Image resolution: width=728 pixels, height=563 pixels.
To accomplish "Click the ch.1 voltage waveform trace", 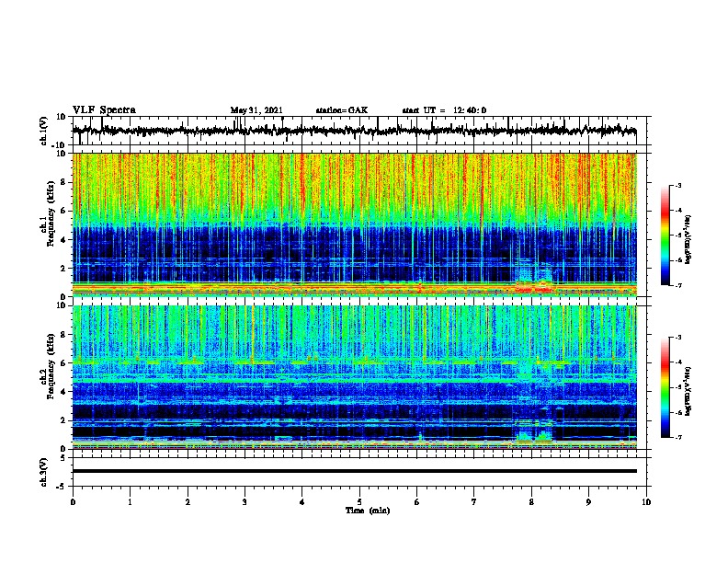I will [x=354, y=131].
